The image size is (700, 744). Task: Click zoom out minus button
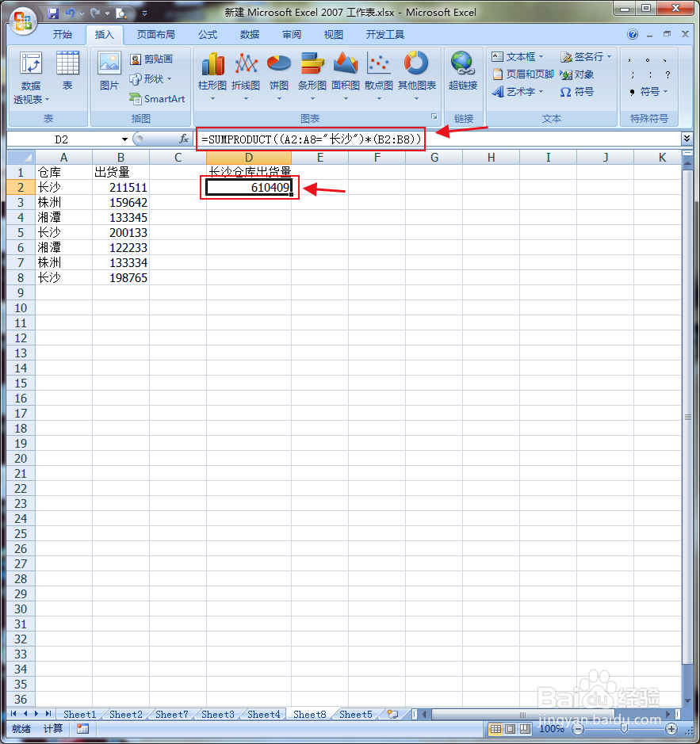tap(579, 729)
